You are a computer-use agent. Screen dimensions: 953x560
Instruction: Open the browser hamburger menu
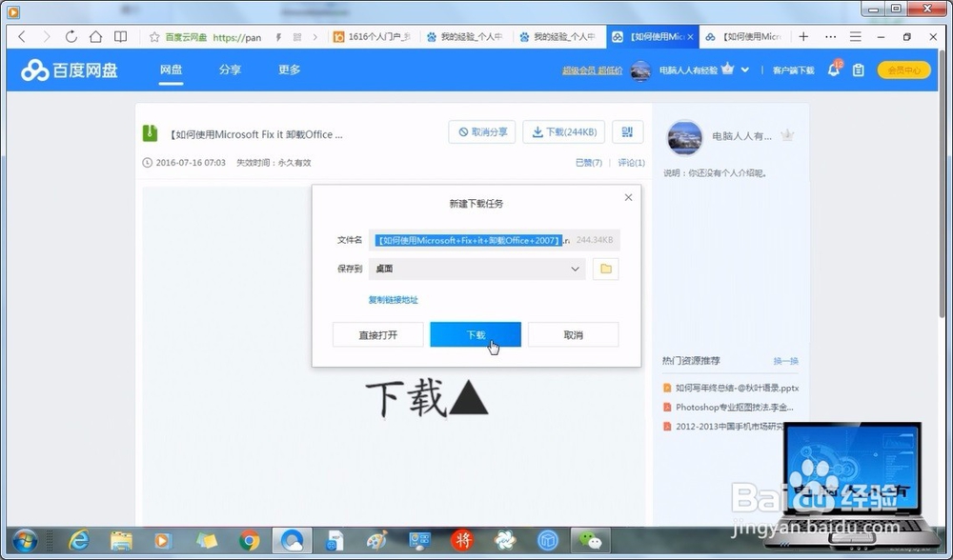[x=856, y=37]
